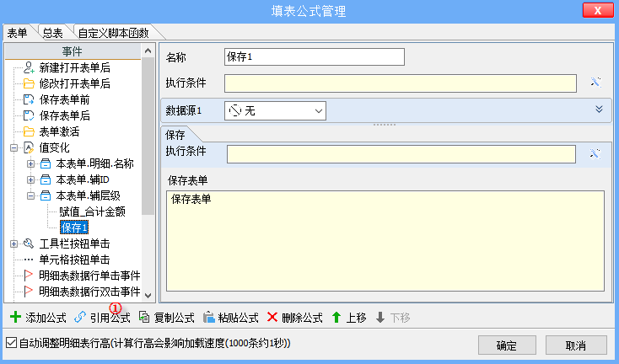Click the 明细表数据行双击事件 flag icon
Image resolution: width=619 pixels, height=364 pixels.
tap(29, 292)
